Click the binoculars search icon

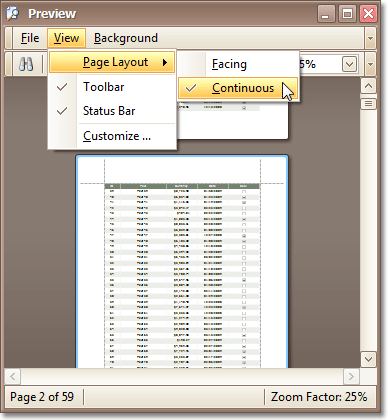click(x=26, y=64)
